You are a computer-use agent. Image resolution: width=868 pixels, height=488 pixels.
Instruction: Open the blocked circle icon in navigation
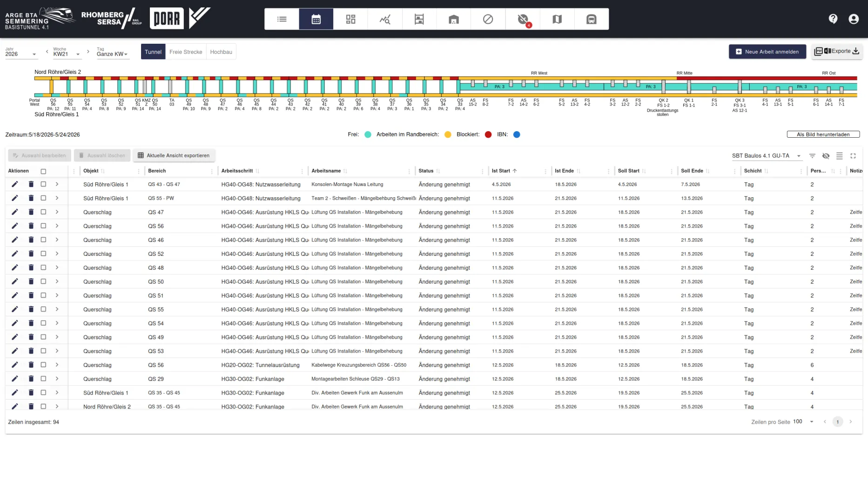pyautogui.click(x=488, y=19)
